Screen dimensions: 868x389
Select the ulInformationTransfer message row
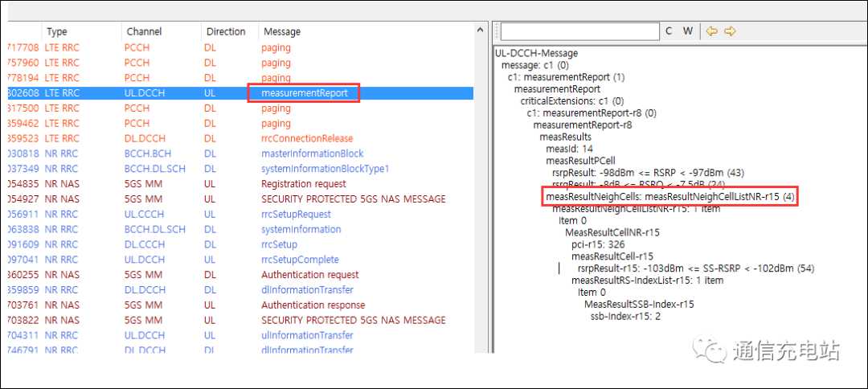point(240,335)
